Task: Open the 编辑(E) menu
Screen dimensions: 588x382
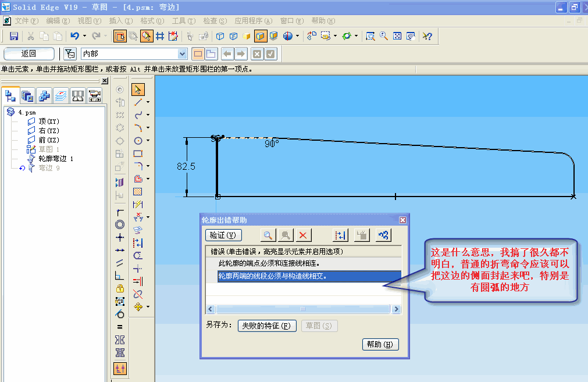Action: click(x=58, y=21)
